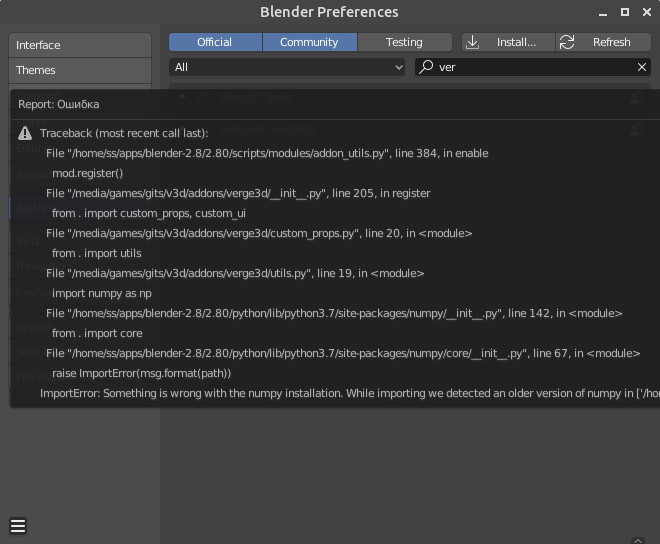Click the utils.py line 19 traceback row

[x=235, y=273]
